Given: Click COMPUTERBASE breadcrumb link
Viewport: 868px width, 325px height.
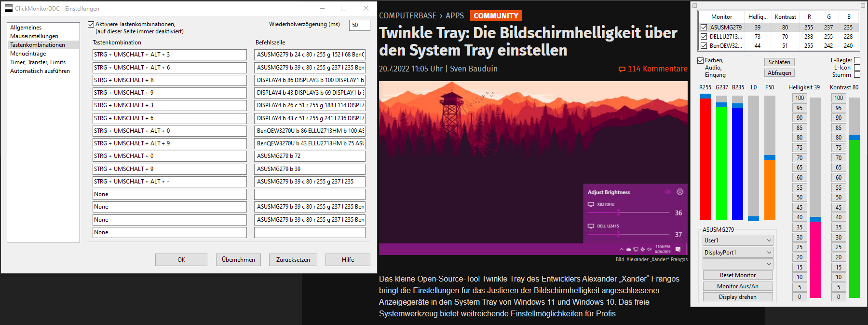Looking at the screenshot, I should click(407, 16).
